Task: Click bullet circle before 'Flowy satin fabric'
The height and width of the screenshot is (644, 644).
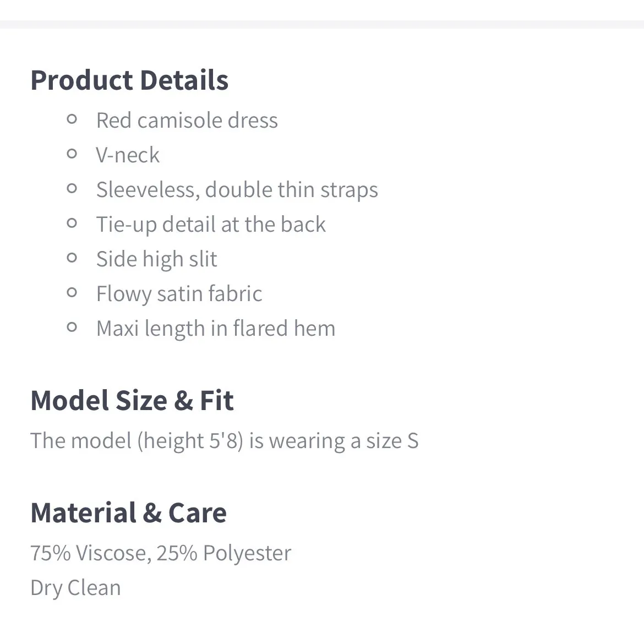Action: tap(72, 292)
